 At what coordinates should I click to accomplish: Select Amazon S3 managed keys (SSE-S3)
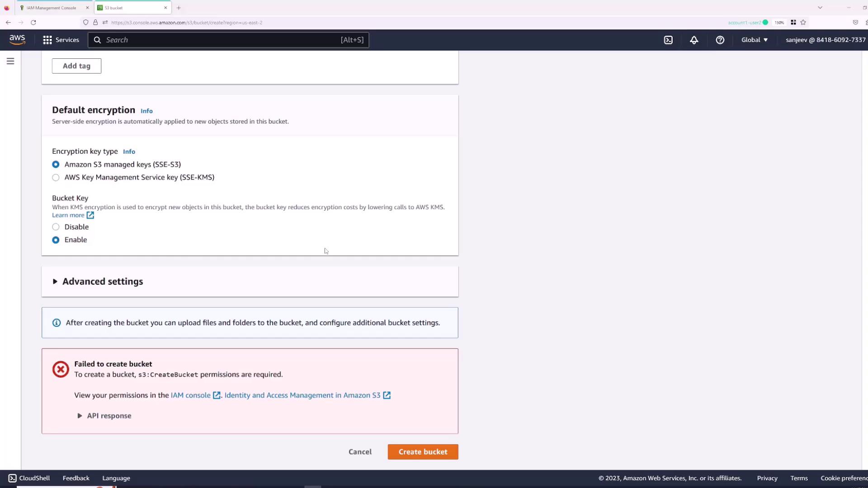(x=56, y=164)
